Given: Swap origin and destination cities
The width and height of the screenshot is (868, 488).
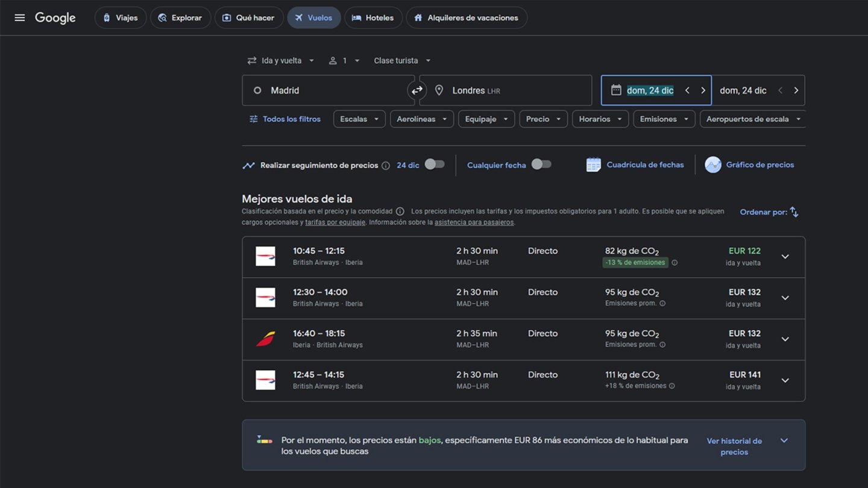Looking at the screenshot, I should [x=417, y=90].
